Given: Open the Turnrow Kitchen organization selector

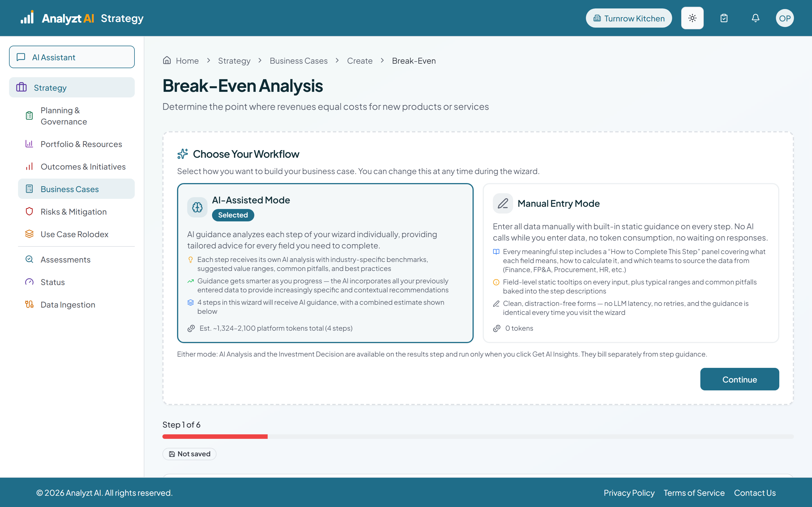Looking at the screenshot, I should [x=628, y=18].
